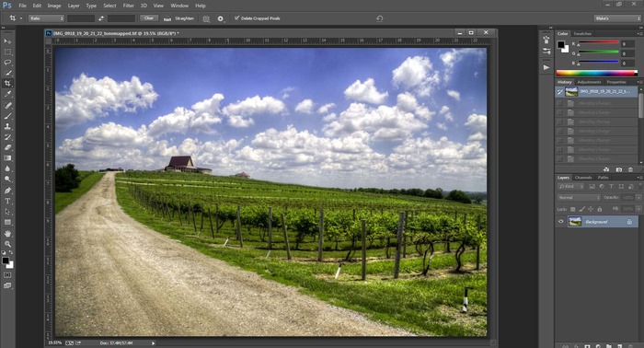Toggle Delete Cropped Pixels checkbox
Screen dimensions: 644x348
[x=236, y=18]
